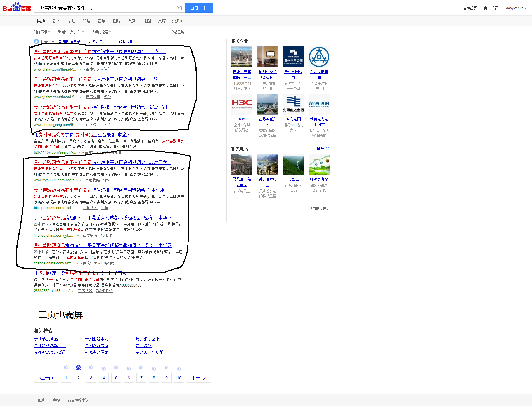Screen dimensions: 532x406
Task: Open 梯级水电站 place thumbnail
Action: [319, 164]
